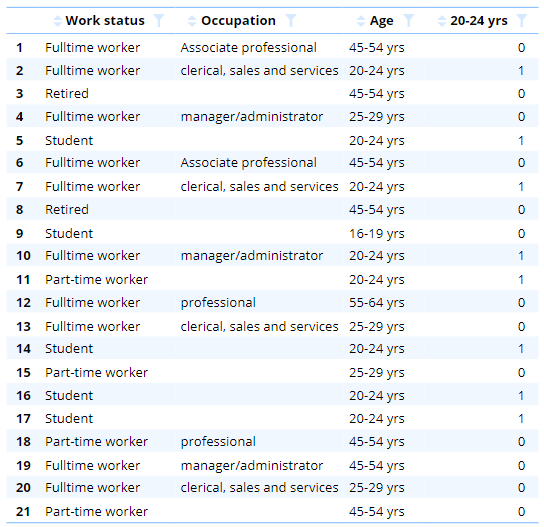This screenshot has width=544, height=527.
Task: Click the sort arrows beside Work status
Action: tap(57, 21)
